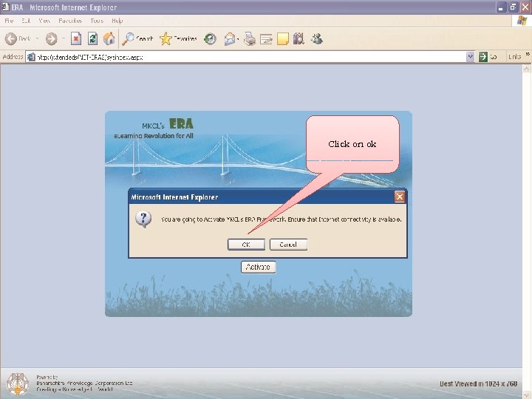Print the page using printer icon
The width and height of the screenshot is (532, 399).
click(250, 39)
